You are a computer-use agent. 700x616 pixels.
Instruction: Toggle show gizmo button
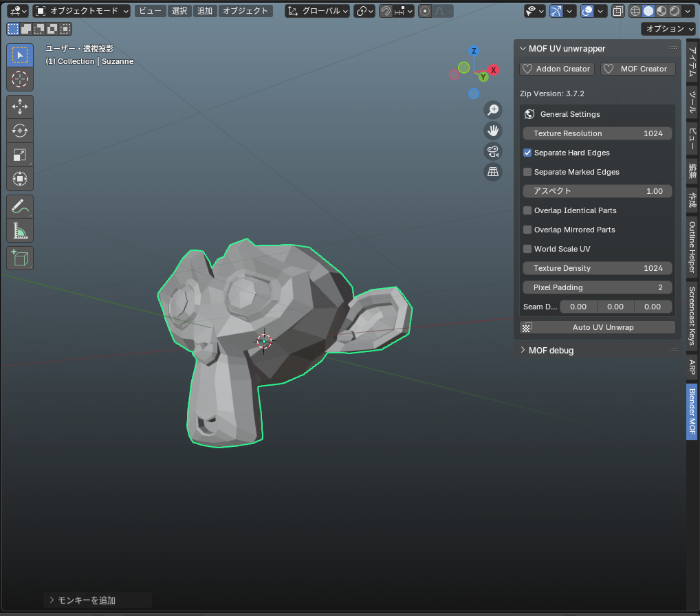pos(556,11)
